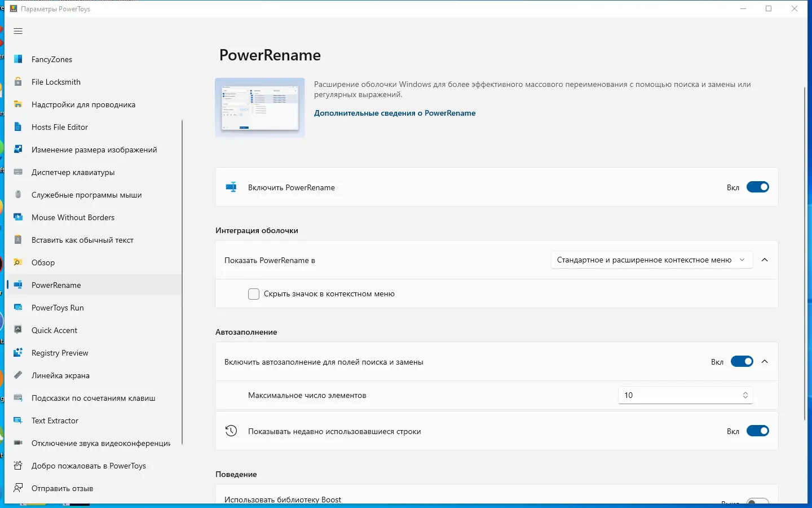Go to Изменение размера изображений page
This screenshot has height=508, width=812.
coord(94,150)
